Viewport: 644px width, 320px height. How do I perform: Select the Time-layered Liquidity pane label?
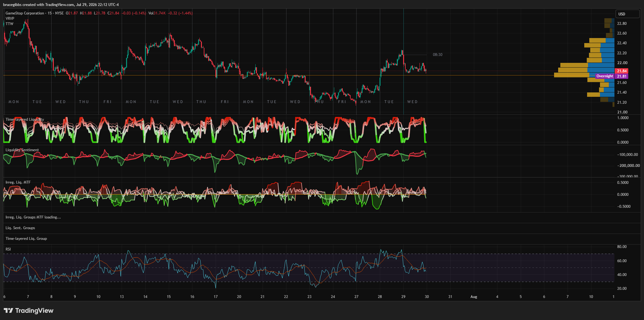25,119
